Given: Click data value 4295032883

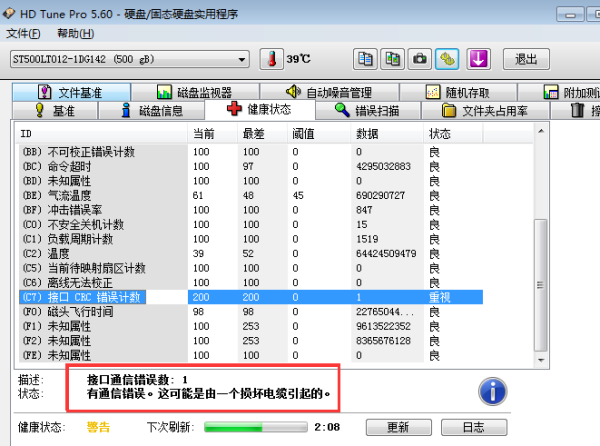Looking at the screenshot, I should [x=383, y=166].
